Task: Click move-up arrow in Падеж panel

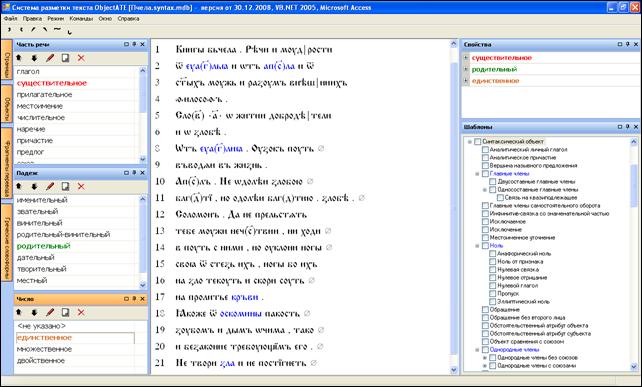Action: click(x=19, y=187)
